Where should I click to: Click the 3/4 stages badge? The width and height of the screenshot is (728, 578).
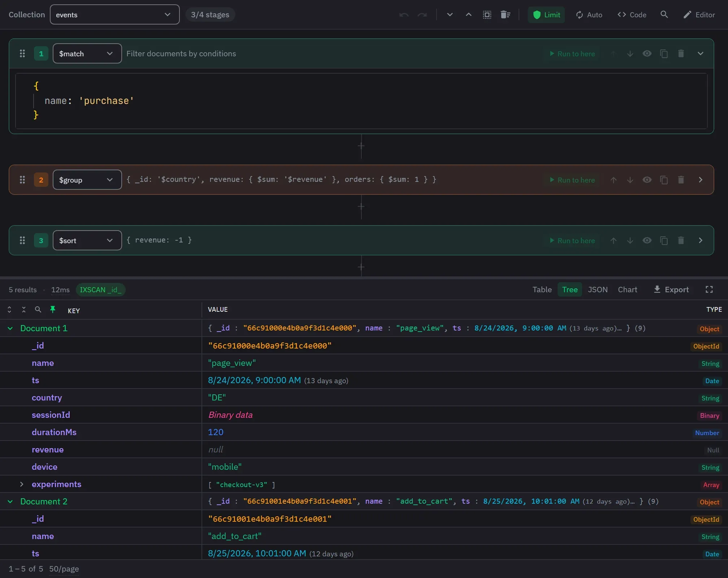click(210, 15)
